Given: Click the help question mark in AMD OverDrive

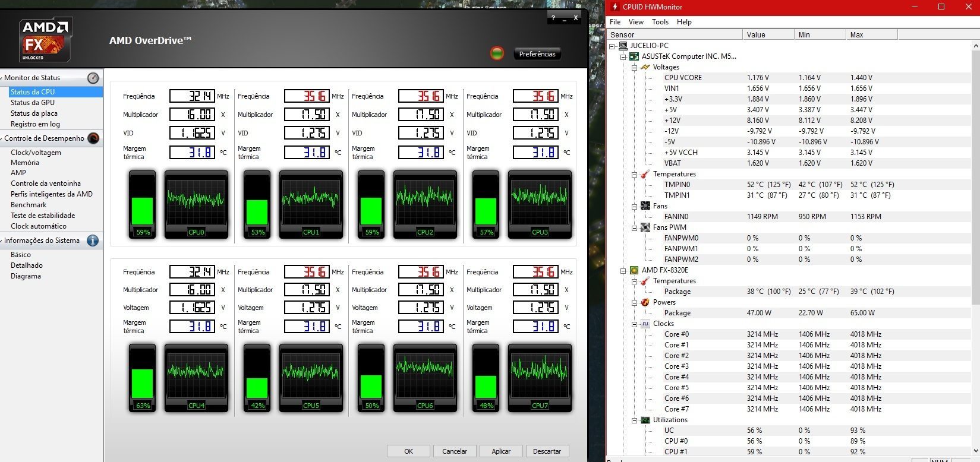Looking at the screenshot, I should point(554,18).
